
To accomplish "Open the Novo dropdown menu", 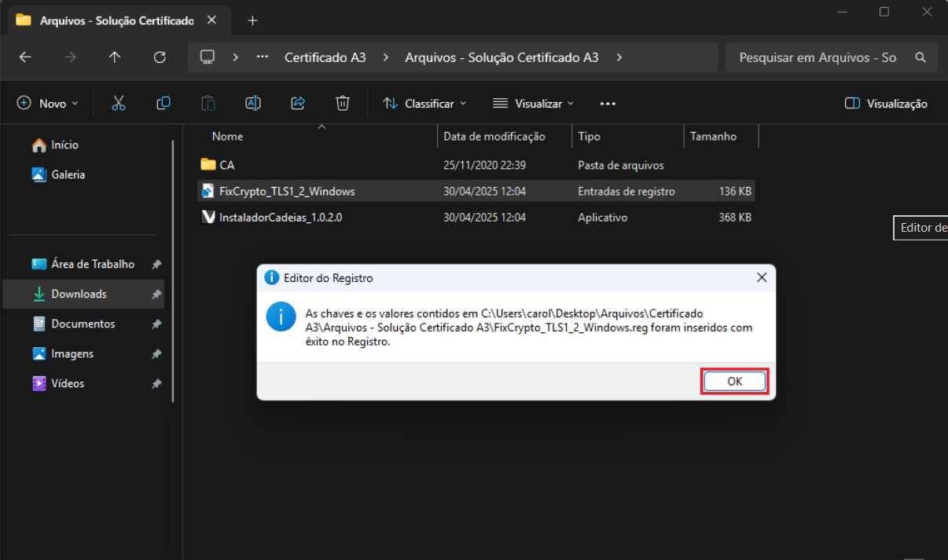I will click(x=48, y=104).
